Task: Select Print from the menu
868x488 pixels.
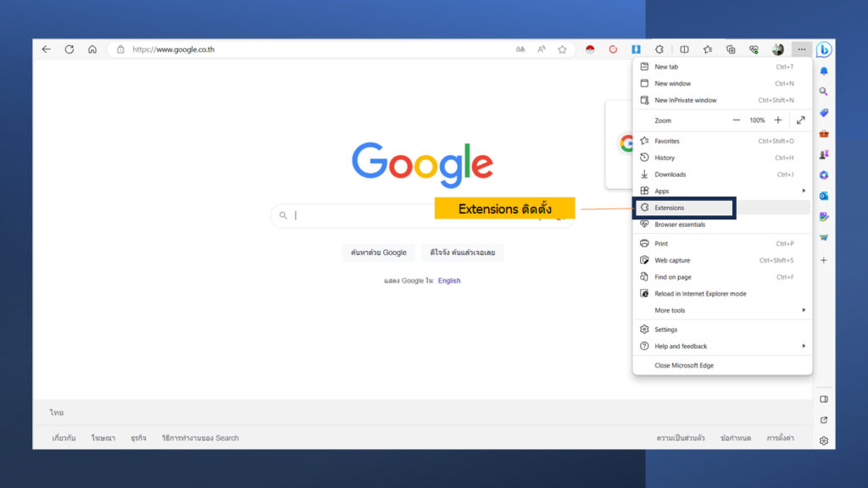Action: click(x=722, y=243)
